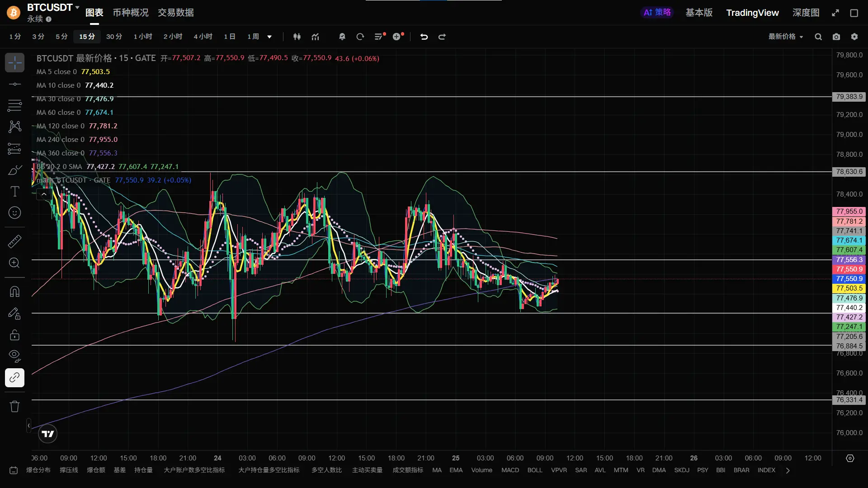Open the candlestick chart type icon

pos(297,37)
